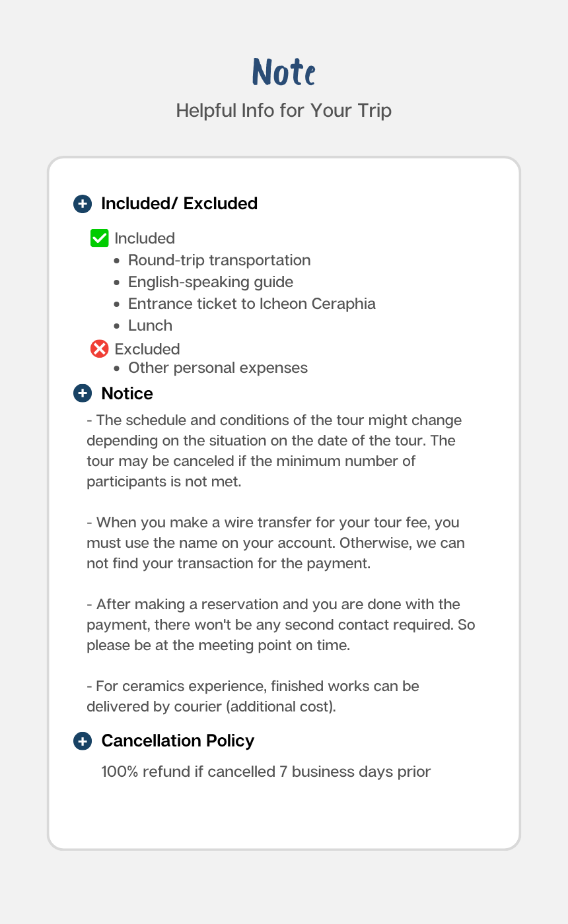
Task: Click Other personal expenses item
Action: tap(218, 368)
